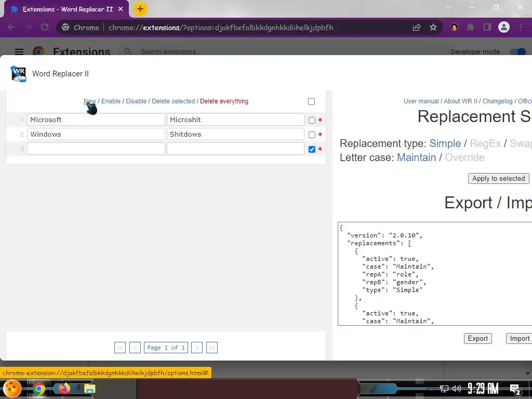This screenshot has width=532, height=399.
Task: Click the Apply to selected button
Action: pos(498,179)
